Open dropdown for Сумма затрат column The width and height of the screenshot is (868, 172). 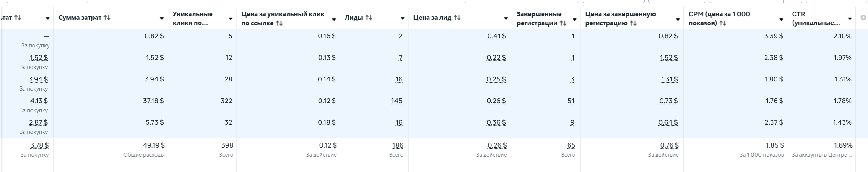click(x=162, y=18)
